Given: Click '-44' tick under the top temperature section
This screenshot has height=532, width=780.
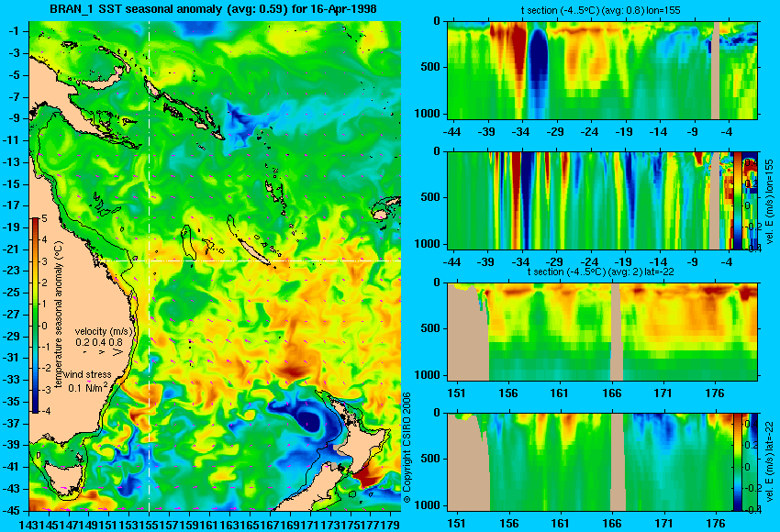Looking at the screenshot, I should pos(451,132).
